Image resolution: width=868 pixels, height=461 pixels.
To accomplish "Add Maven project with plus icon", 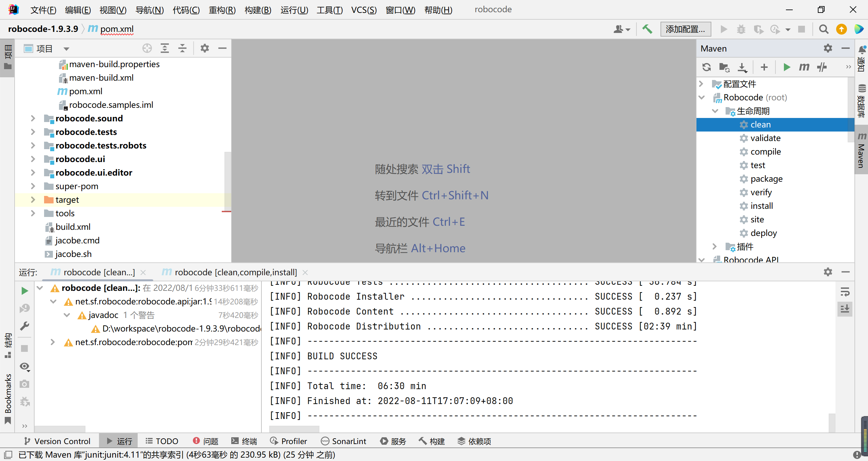I will 764,67.
